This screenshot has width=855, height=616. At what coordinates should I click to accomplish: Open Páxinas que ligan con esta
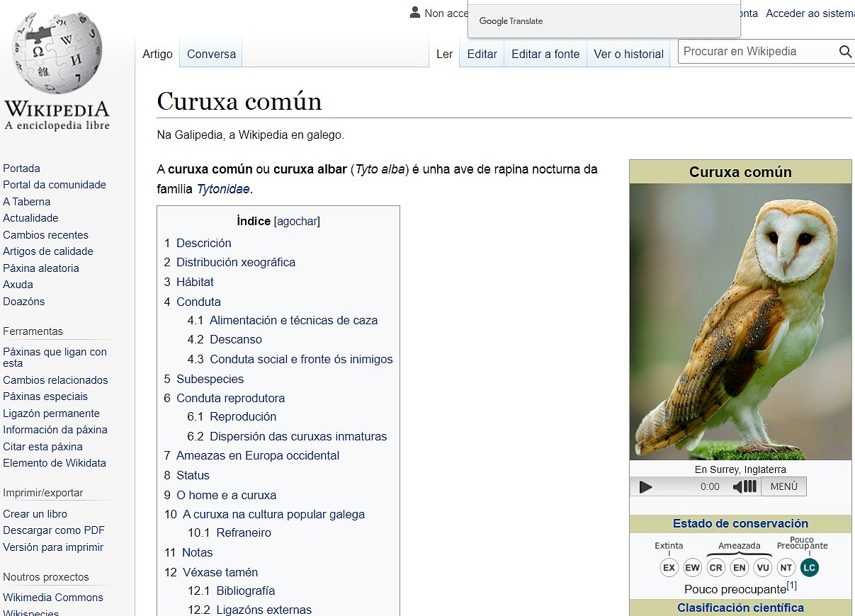coord(55,358)
